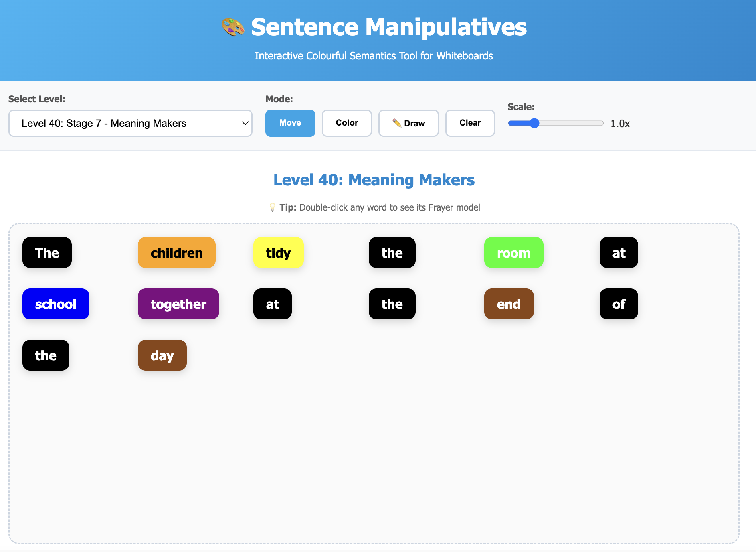This screenshot has width=756, height=552.
Task: Choose the brown 'end' word tile
Action: click(x=509, y=304)
